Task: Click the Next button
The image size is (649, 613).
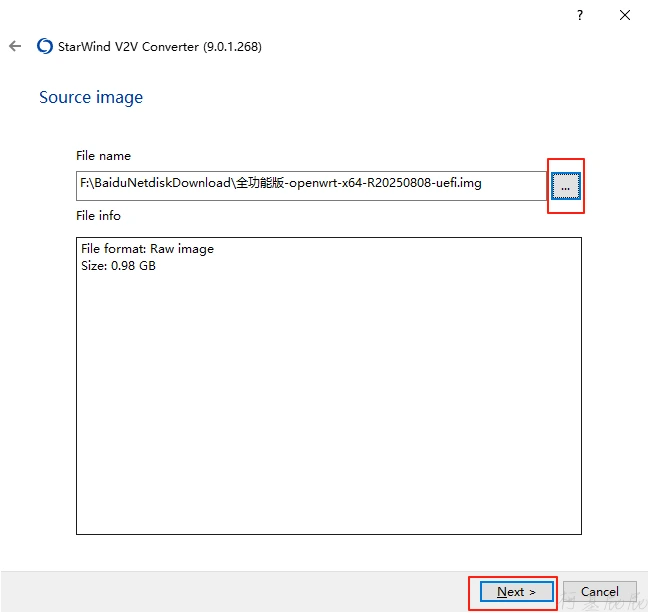Action: click(x=516, y=591)
